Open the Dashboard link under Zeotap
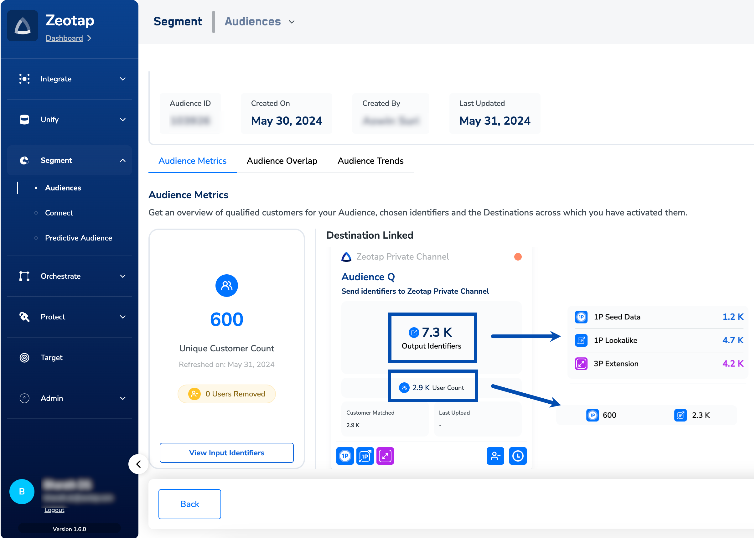This screenshot has height=538, width=756. tap(64, 38)
